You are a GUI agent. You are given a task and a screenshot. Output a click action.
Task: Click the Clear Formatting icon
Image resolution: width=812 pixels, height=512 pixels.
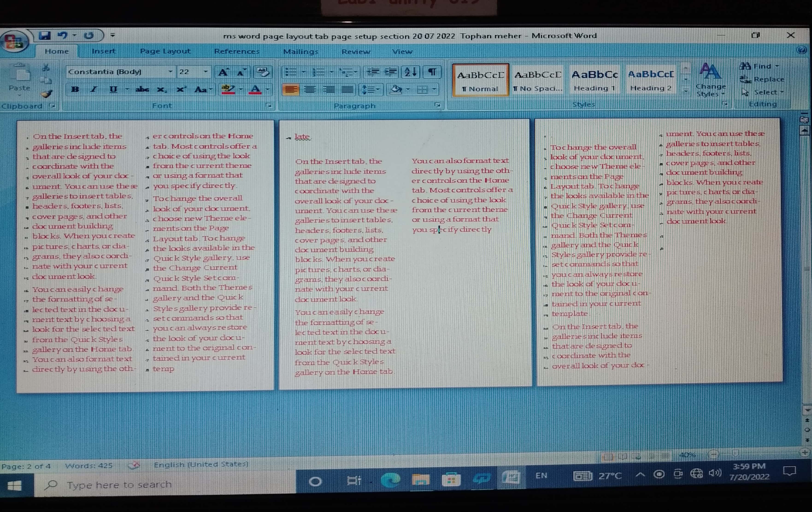(x=263, y=72)
